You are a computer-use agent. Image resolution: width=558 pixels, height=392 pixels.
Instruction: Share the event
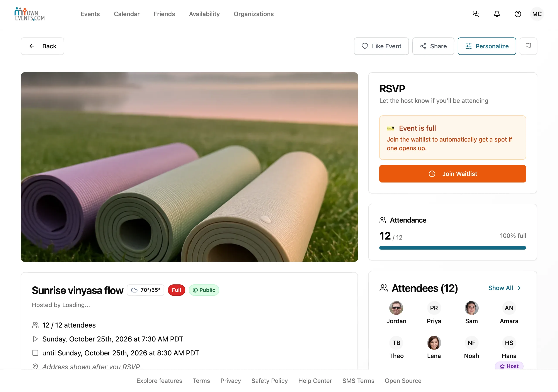point(433,46)
